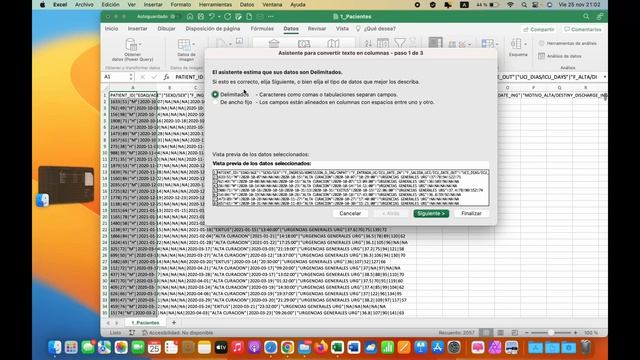This screenshot has height=360, width=640.
Task: Click Datos de imagen icon
Action: pyautogui.click(x=184, y=44)
